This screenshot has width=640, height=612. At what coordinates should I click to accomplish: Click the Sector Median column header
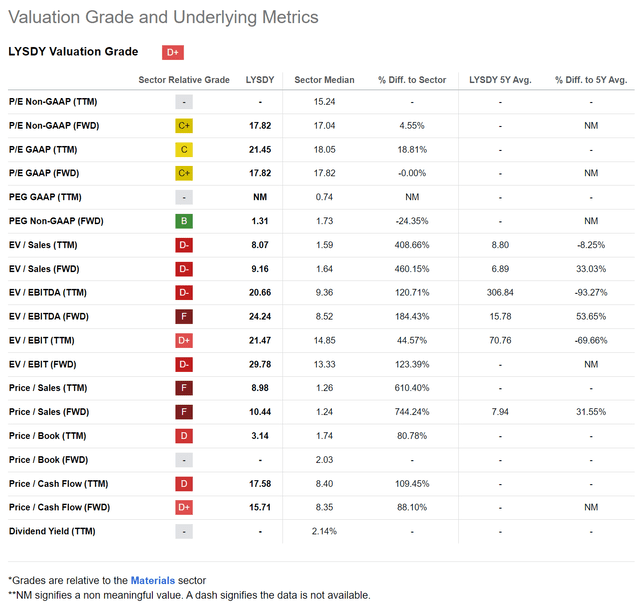tap(324, 80)
